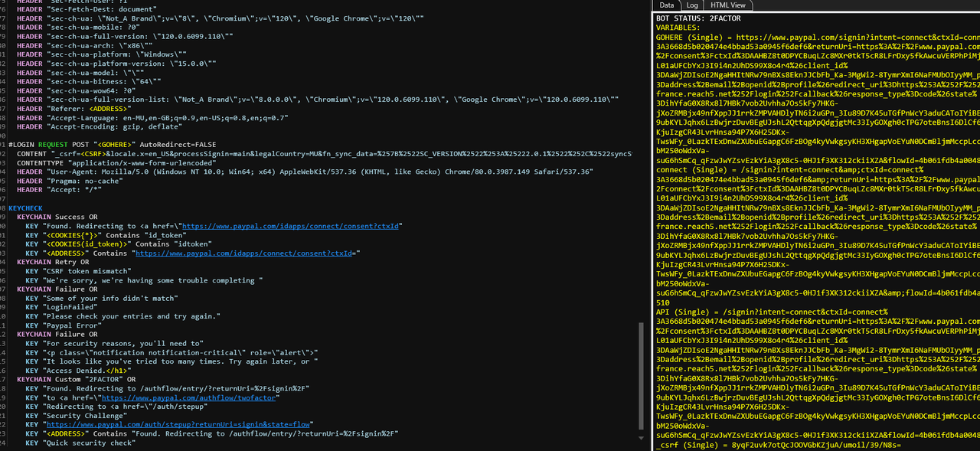Select KEY 'For security reasons, you'll need to'
Image resolution: width=980 pixels, height=451 pixels.
pyautogui.click(x=115, y=343)
